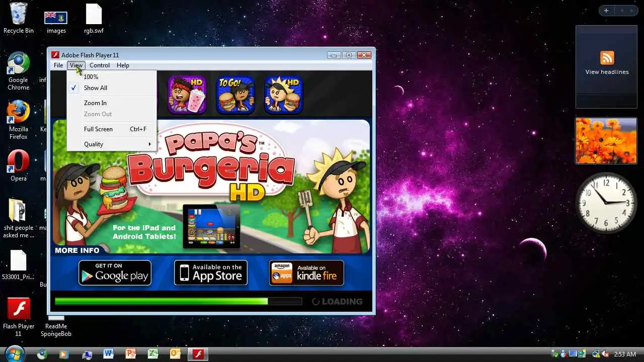Click the Adobe Flash Player title bar icon
The image size is (644, 362).
point(55,55)
